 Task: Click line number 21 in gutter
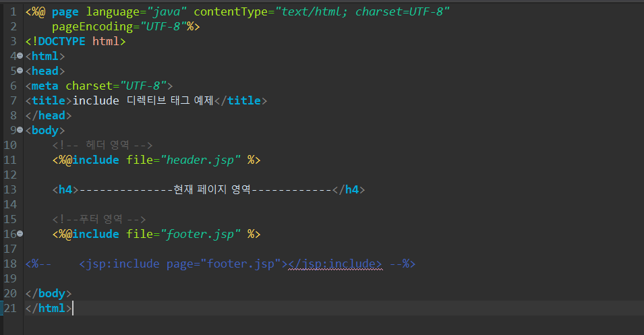pos(10,308)
